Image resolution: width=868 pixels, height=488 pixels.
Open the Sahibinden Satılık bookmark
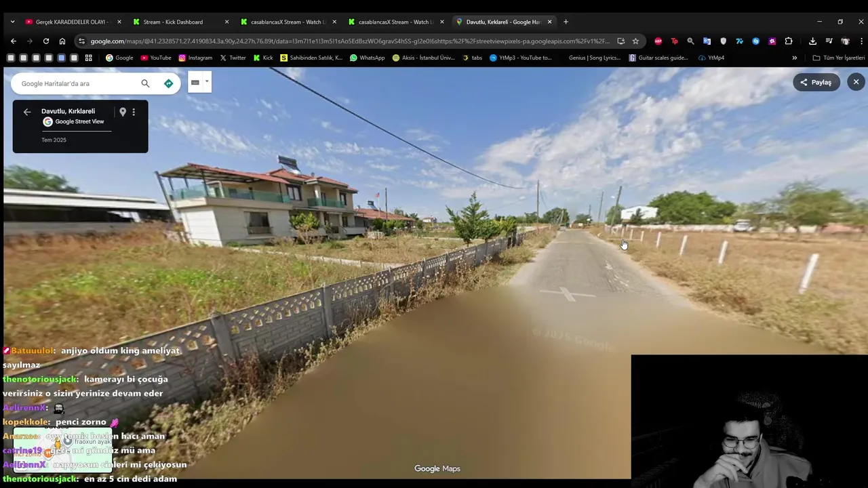[x=312, y=58]
